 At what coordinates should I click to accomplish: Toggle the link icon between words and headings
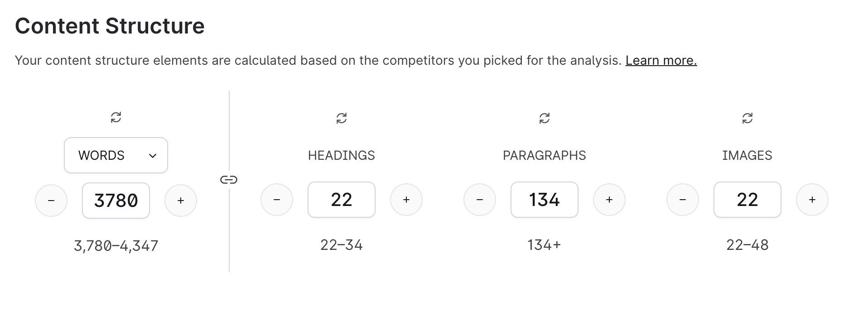point(230,179)
